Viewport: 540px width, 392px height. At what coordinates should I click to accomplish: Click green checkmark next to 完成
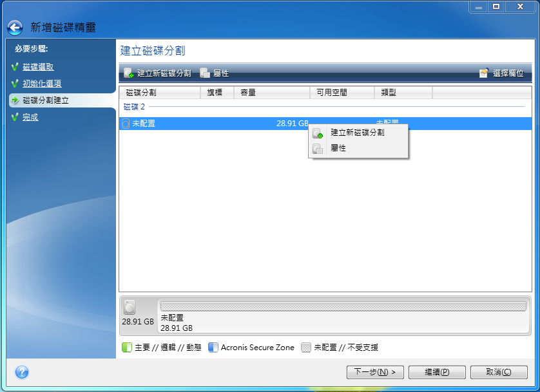[x=15, y=117]
